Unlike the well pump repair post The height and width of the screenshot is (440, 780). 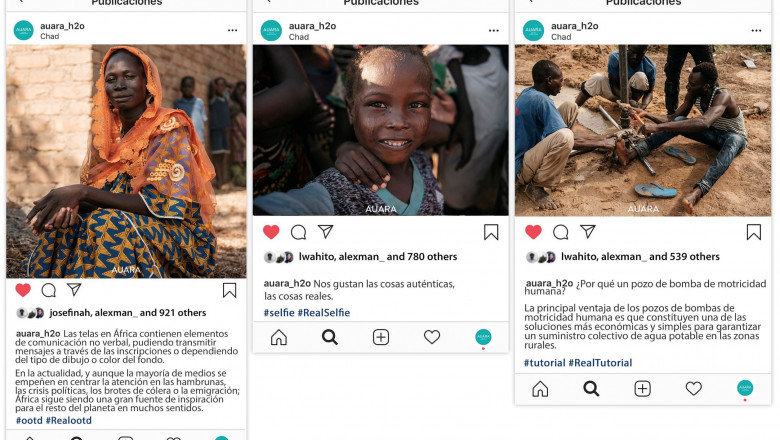533,232
